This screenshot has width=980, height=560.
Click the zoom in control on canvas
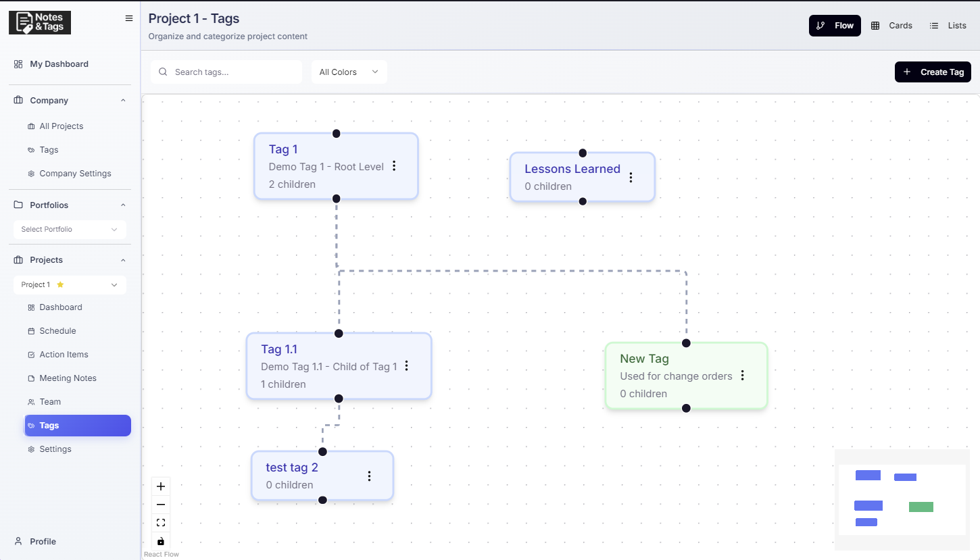[161, 486]
